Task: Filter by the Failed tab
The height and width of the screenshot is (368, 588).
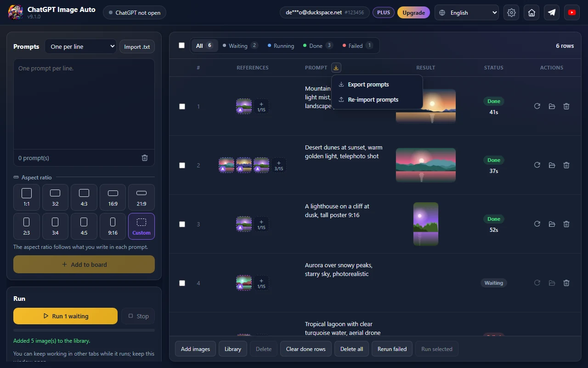Action: pos(357,46)
